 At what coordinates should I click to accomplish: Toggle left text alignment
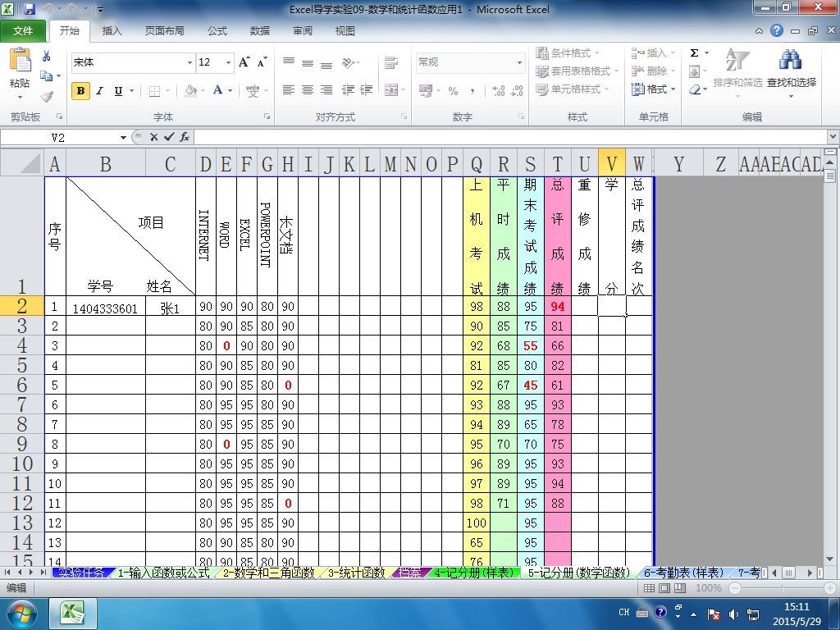(x=288, y=90)
